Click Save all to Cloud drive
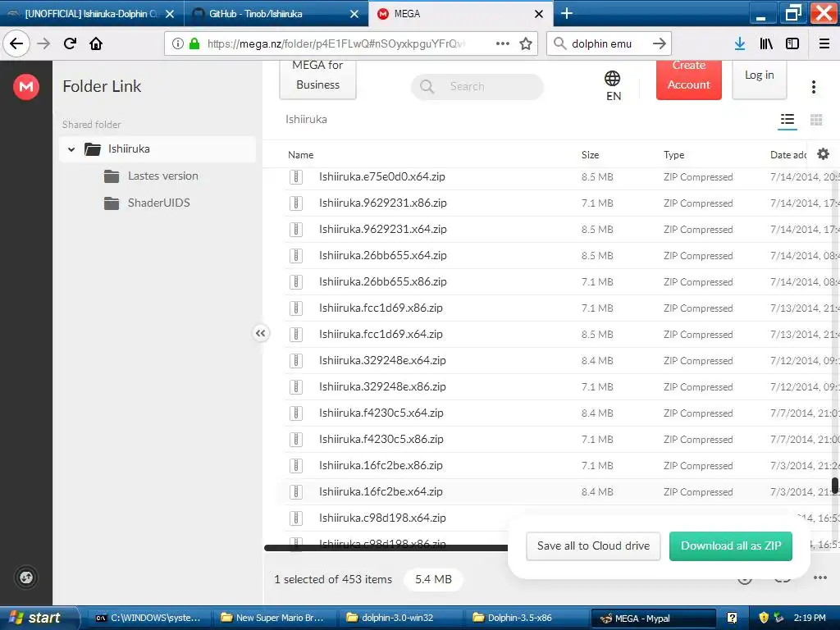The height and width of the screenshot is (630, 840). pyautogui.click(x=593, y=546)
